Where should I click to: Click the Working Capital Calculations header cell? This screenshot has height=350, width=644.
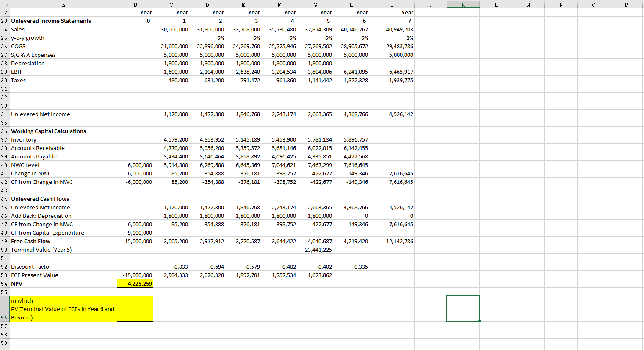[48, 131]
